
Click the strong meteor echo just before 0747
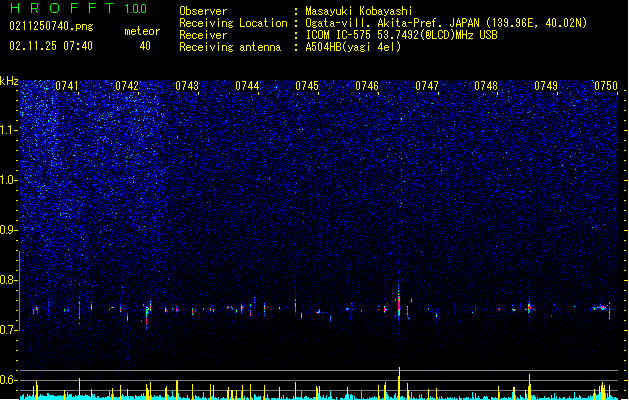pos(399,303)
